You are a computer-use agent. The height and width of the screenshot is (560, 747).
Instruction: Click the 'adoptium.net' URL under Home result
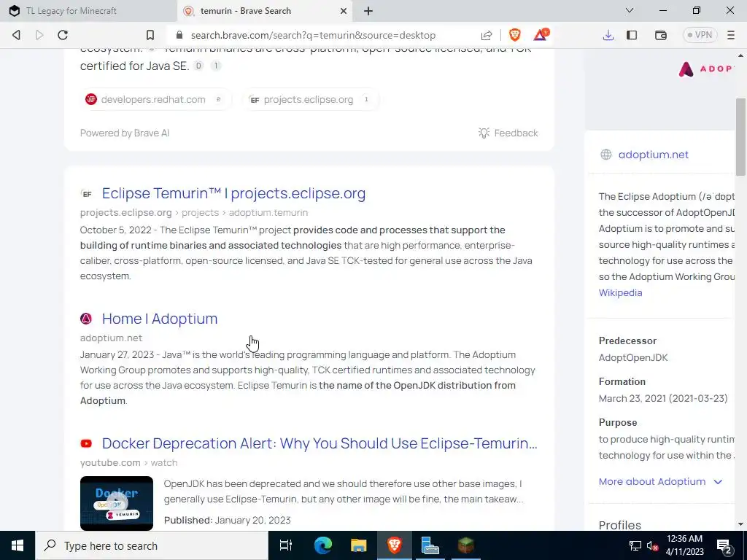tap(111, 338)
